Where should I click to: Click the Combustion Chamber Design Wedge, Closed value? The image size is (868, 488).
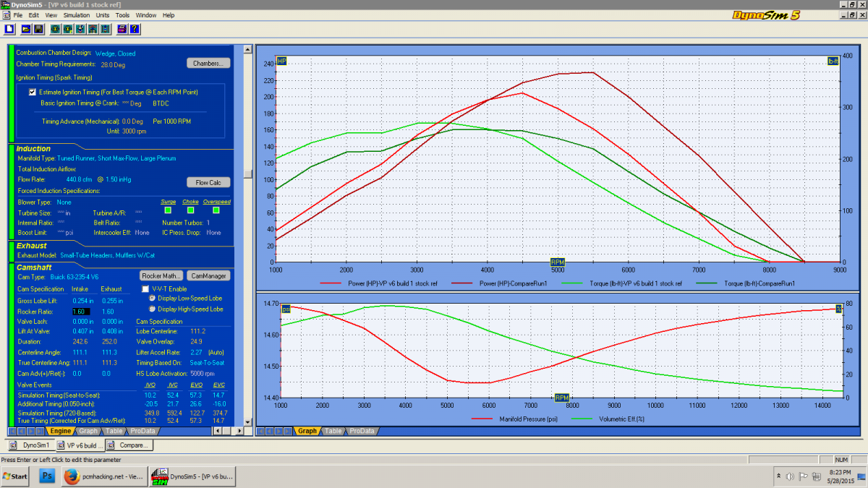pos(115,53)
